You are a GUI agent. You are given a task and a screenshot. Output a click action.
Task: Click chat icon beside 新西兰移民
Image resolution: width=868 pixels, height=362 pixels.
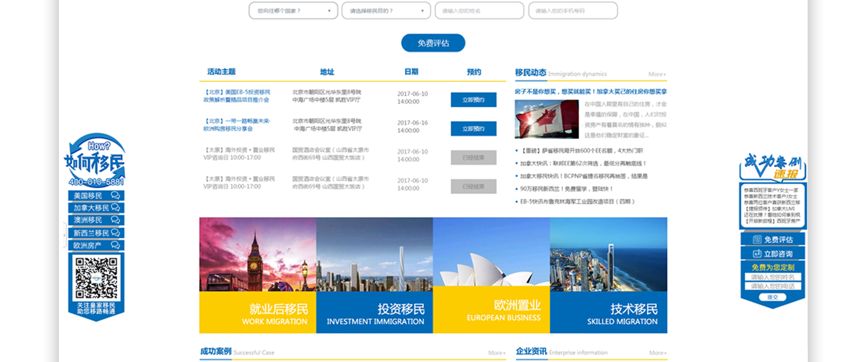115,233
